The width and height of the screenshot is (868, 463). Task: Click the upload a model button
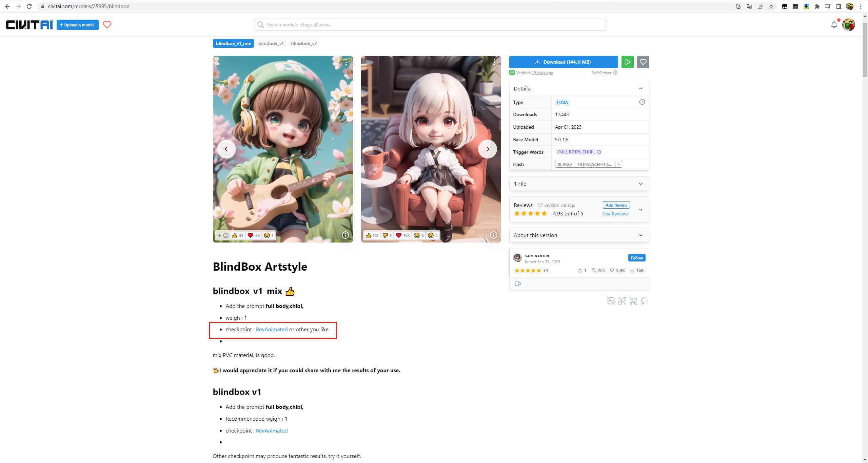[x=78, y=24]
